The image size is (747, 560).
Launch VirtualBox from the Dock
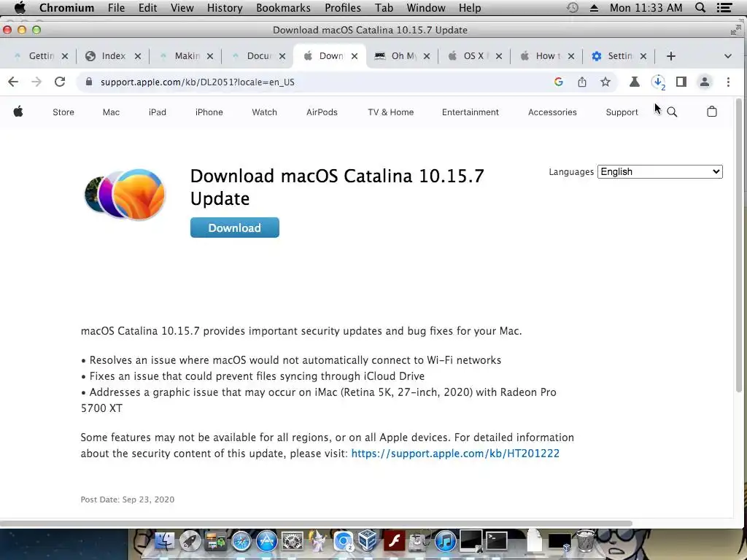(368, 540)
